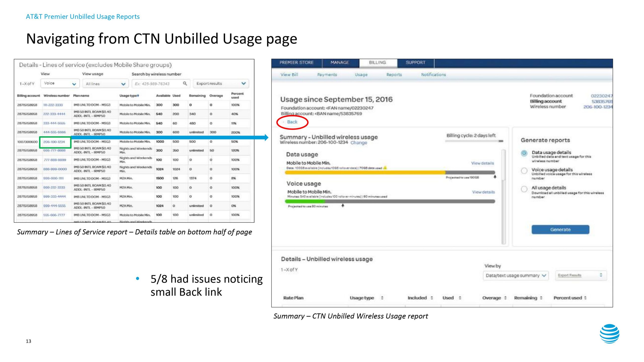
Task: Click the Remaining column sort arrows
Action: 541,298
